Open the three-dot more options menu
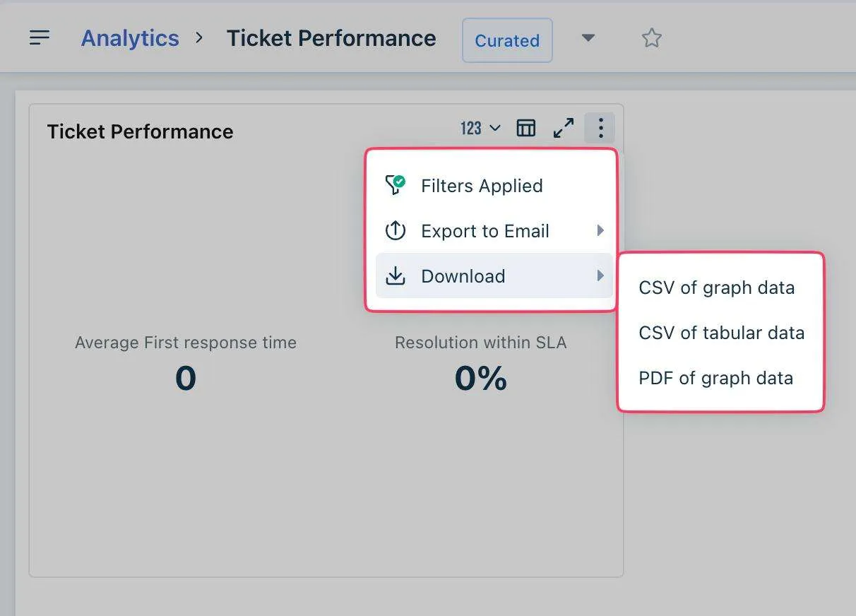The image size is (856, 616). point(600,128)
